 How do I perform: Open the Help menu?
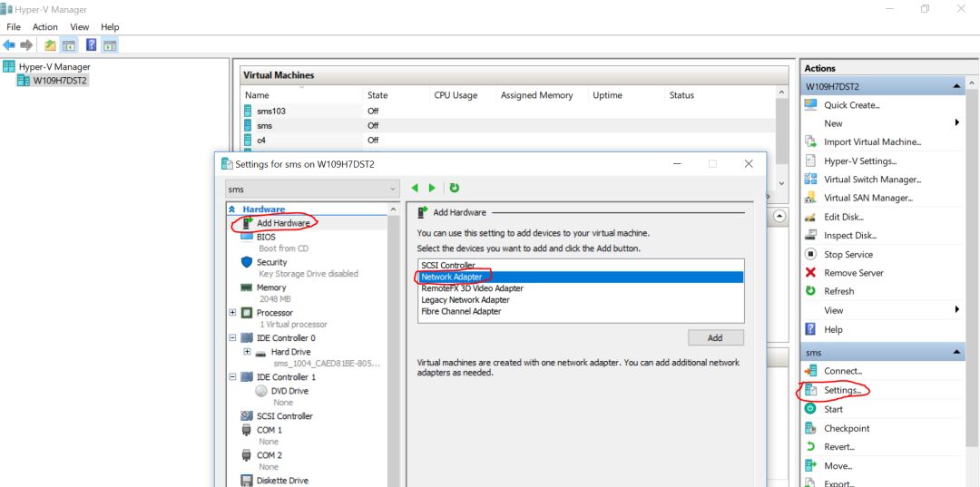pos(110,27)
